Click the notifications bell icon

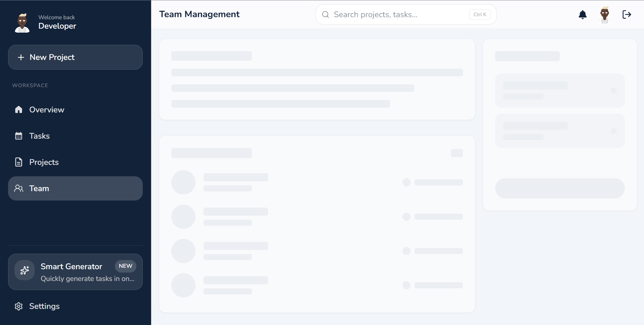tap(583, 14)
